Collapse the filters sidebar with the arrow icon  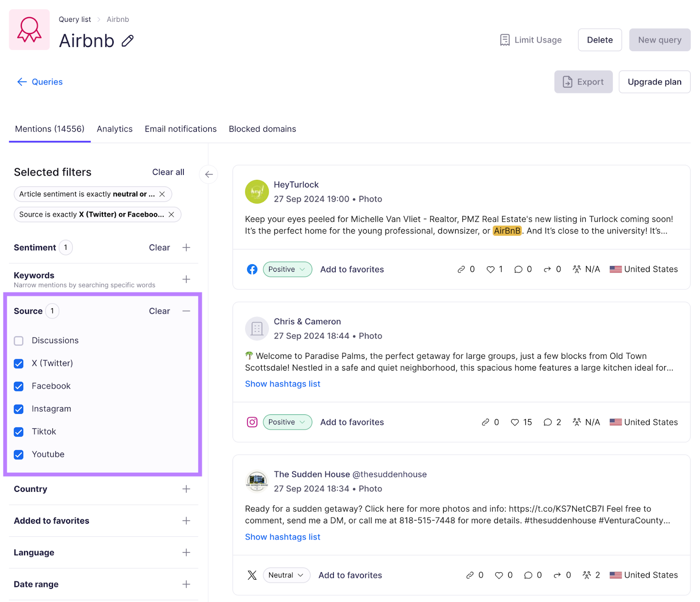coord(208,175)
